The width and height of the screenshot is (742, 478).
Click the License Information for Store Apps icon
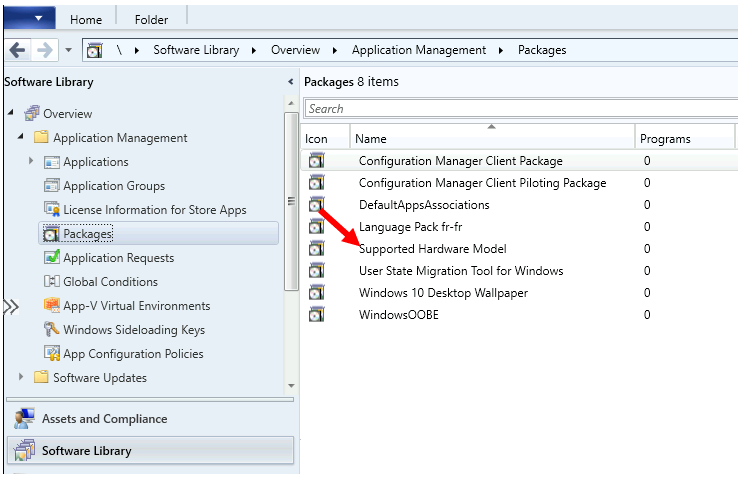pyautogui.click(x=52, y=209)
